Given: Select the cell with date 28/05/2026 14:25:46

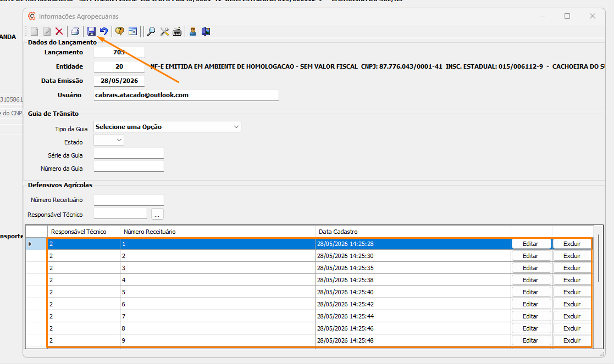Looking at the screenshot, I should (x=413, y=328).
